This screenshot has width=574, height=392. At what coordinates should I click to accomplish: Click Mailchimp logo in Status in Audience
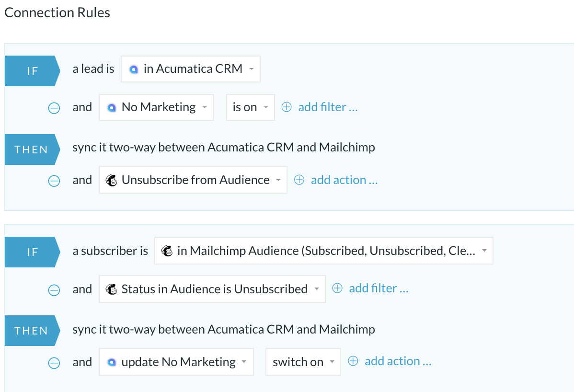tap(111, 289)
